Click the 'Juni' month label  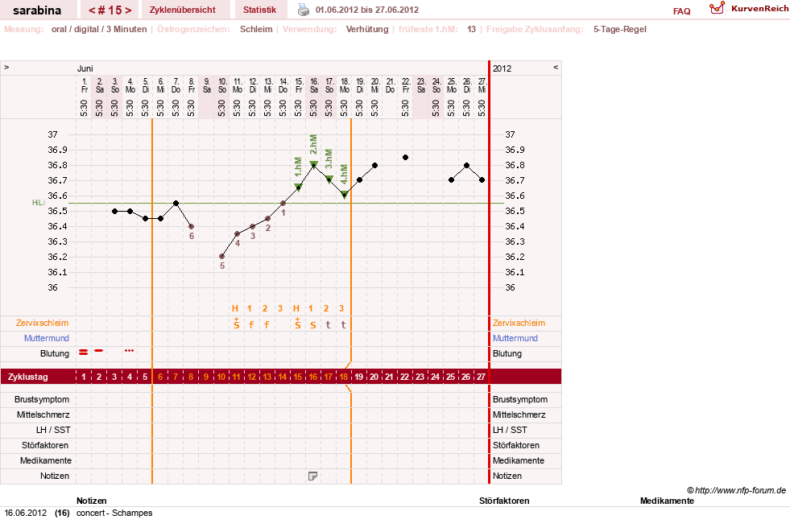pyautogui.click(x=85, y=68)
